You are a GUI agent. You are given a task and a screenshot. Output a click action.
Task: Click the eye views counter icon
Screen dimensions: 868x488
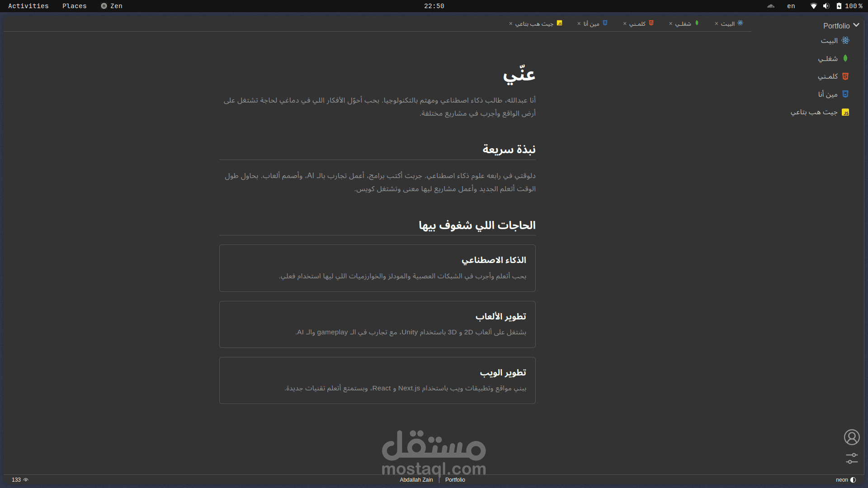[x=26, y=480]
